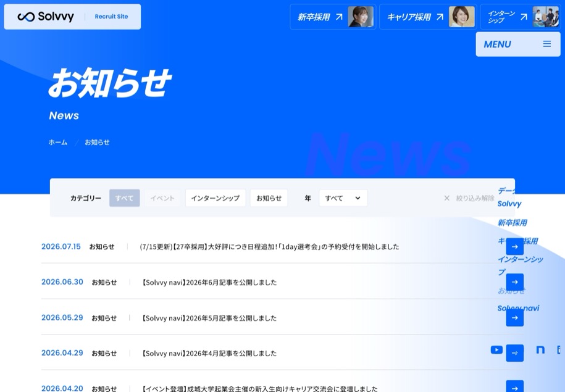This screenshot has width=565, height=392.
Task: Click the 新卒採用 woman photo thumbnail
Action: click(361, 17)
